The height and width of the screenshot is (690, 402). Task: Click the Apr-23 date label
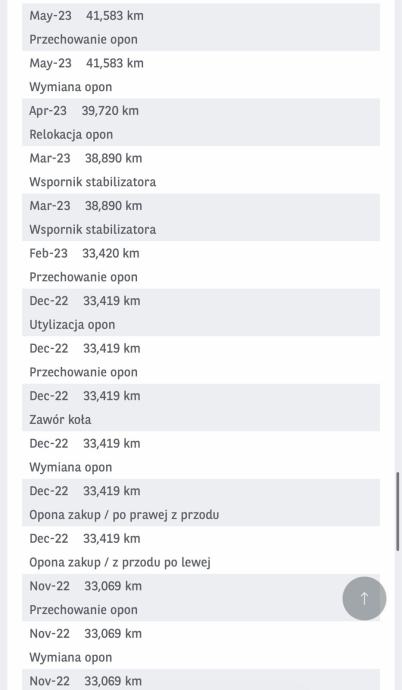[48, 111]
